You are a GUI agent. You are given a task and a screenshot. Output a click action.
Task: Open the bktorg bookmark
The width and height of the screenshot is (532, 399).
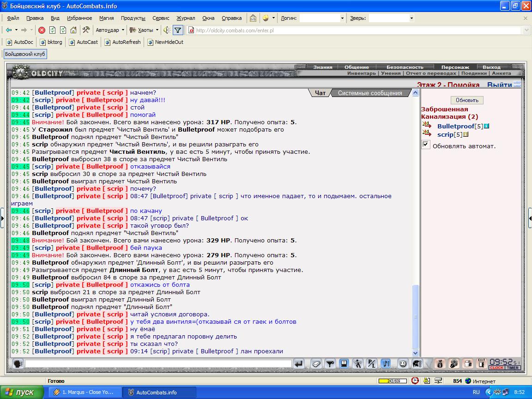point(51,42)
